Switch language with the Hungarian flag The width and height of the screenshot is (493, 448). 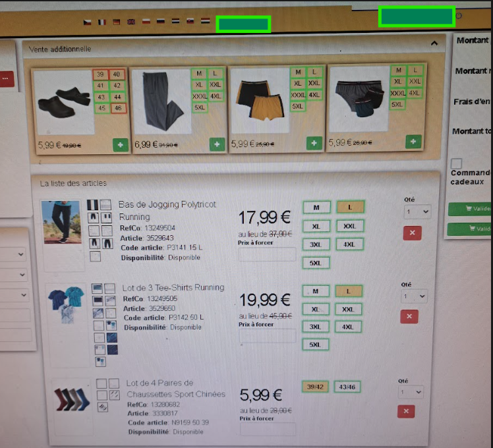click(206, 20)
